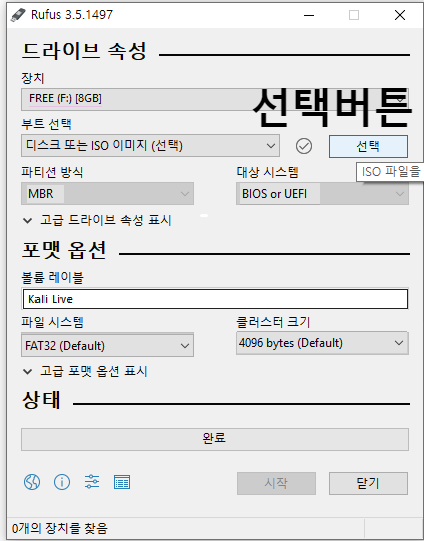Click the checksum checkmark icon
The height and width of the screenshot is (541, 424).
pos(304,146)
